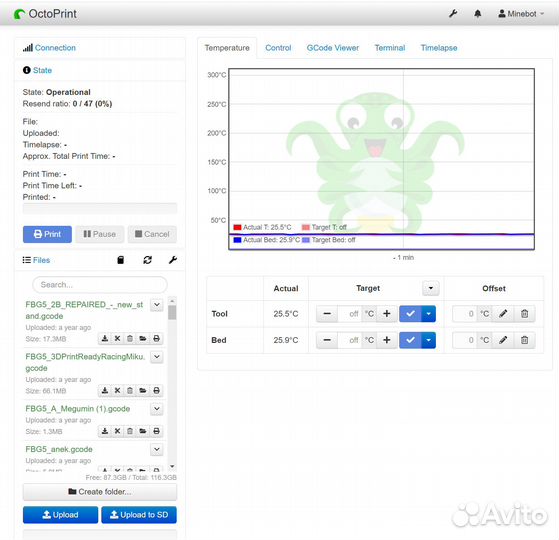The width and height of the screenshot is (559, 540).
Task: Collapse the Files panel header
Action: pos(41,260)
